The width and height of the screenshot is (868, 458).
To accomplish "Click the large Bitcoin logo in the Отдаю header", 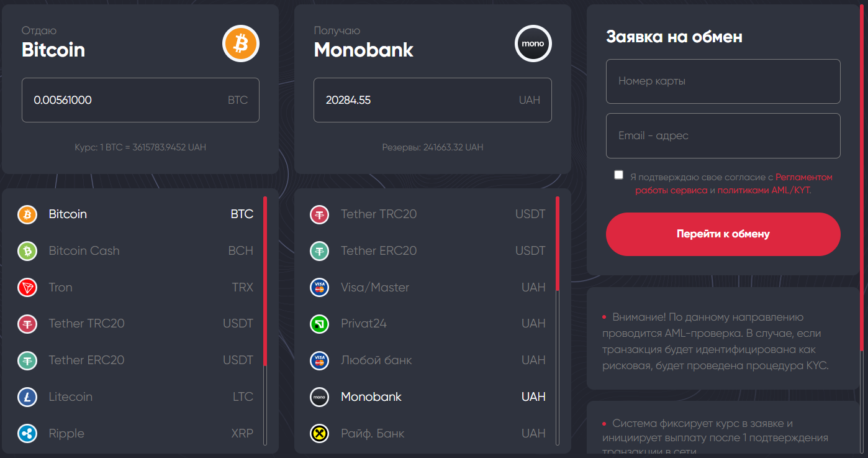I will point(240,44).
